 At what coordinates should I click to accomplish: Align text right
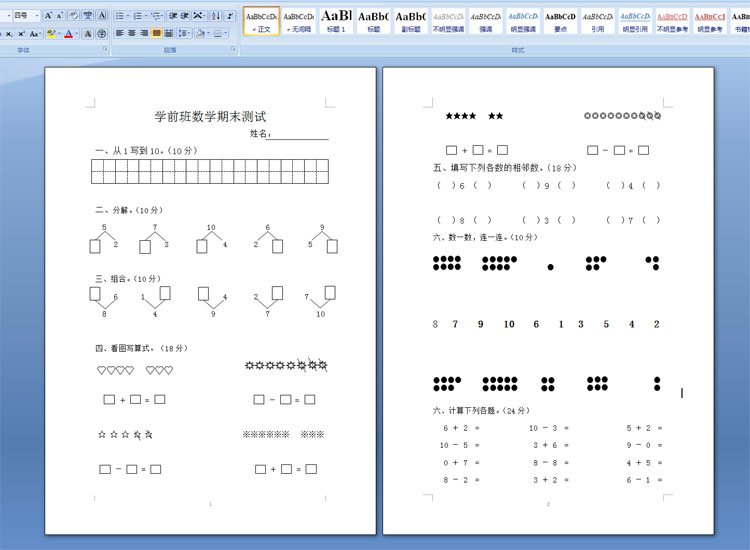point(144,33)
